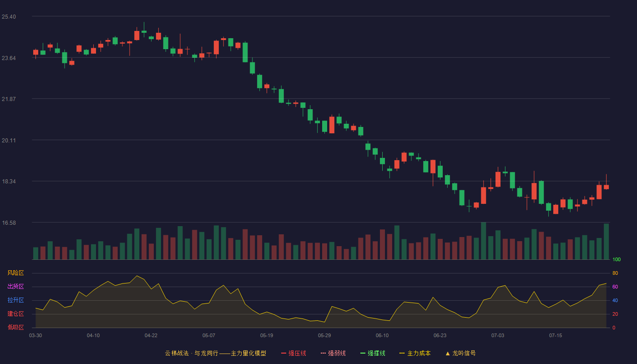The height and width of the screenshot is (364, 637).
Task: Hide the 主力成本 dashed line series
Action: point(415,353)
